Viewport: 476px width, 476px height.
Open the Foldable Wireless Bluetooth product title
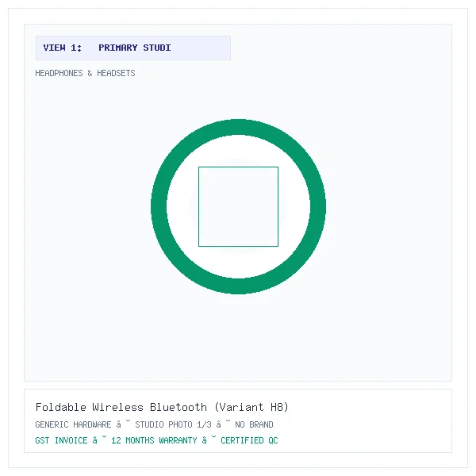point(121,407)
